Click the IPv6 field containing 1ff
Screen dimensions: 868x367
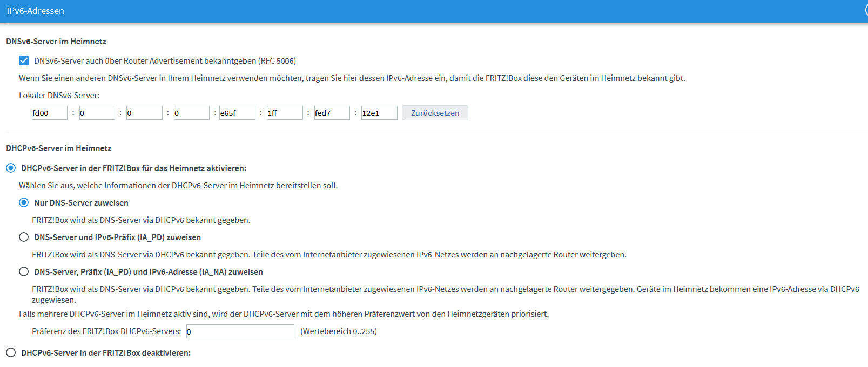[285, 113]
